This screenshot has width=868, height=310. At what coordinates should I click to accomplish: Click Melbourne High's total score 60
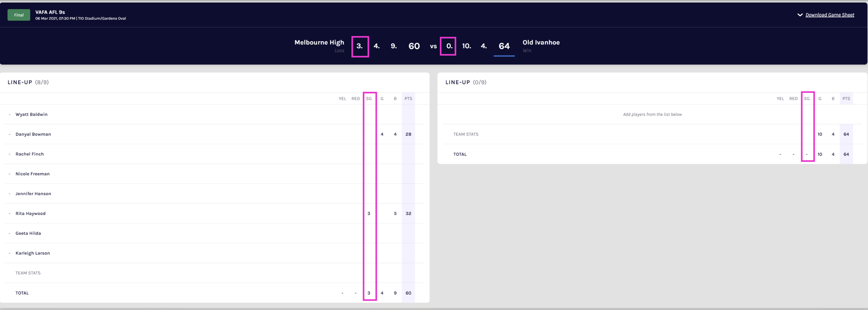tap(414, 46)
